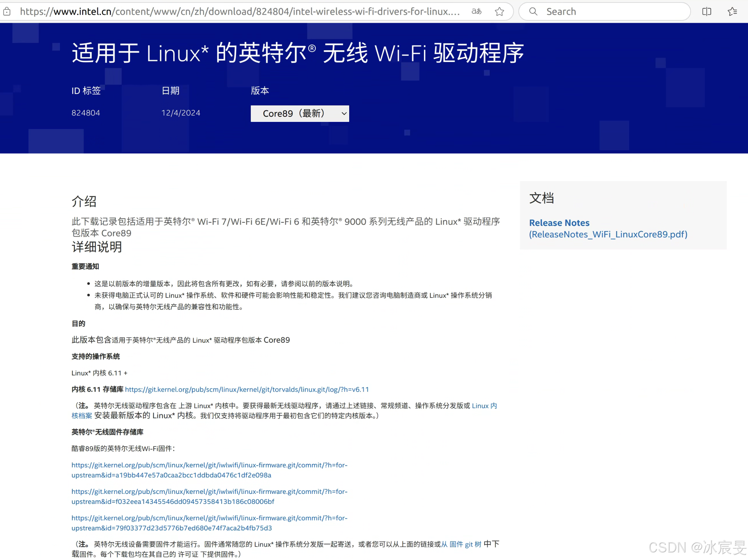
Task: Click the intel.cn URL address bar
Action: (x=240, y=12)
